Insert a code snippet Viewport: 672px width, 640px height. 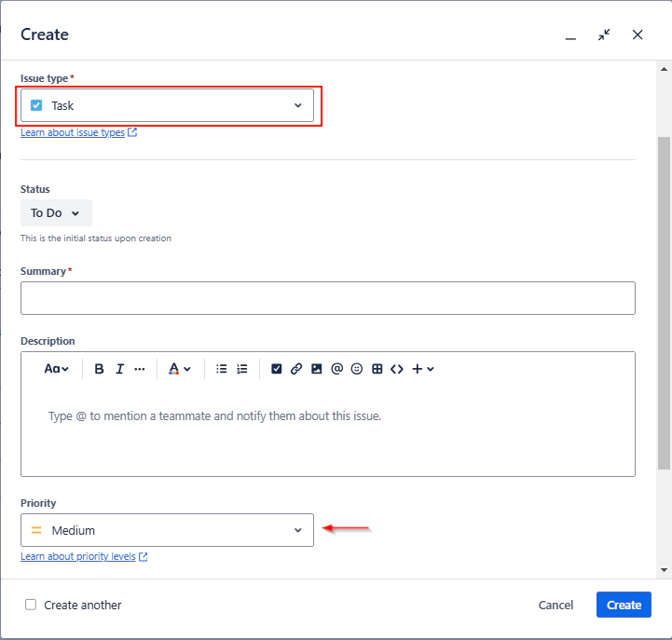[397, 369]
